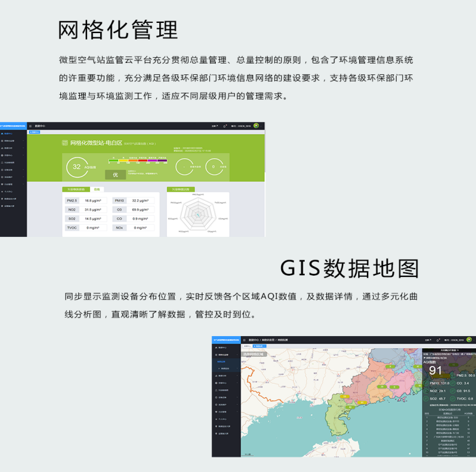
Task: Open the 选择网格区域 selector on map
Action: (255, 354)
